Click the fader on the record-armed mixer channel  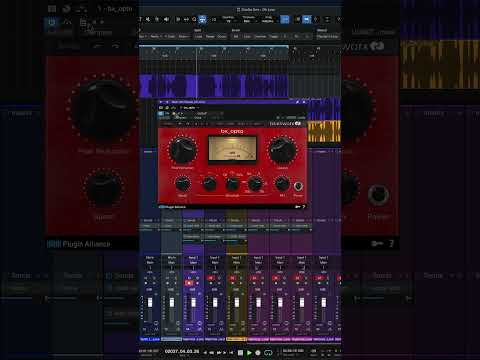[x=193, y=303]
